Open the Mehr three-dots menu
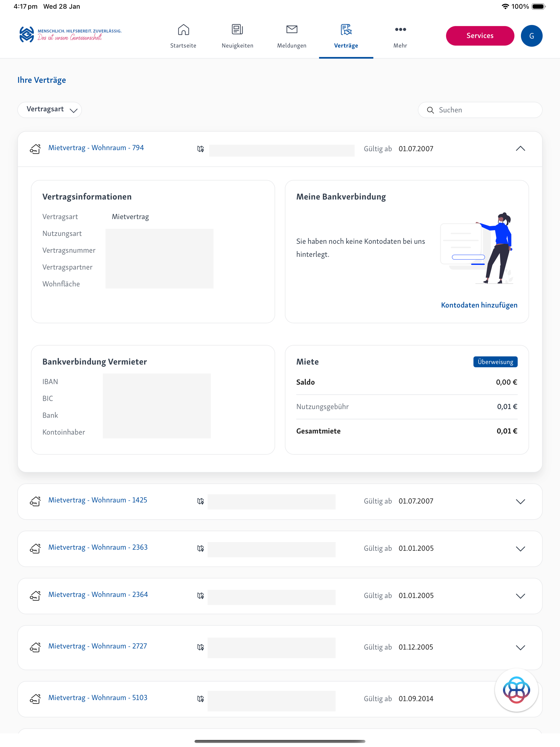Viewport: 560px width, 747px height. click(400, 29)
